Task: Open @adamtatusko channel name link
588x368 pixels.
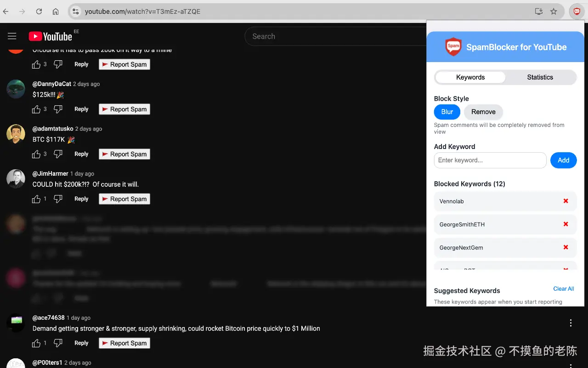Action: (x=53, y=129)
